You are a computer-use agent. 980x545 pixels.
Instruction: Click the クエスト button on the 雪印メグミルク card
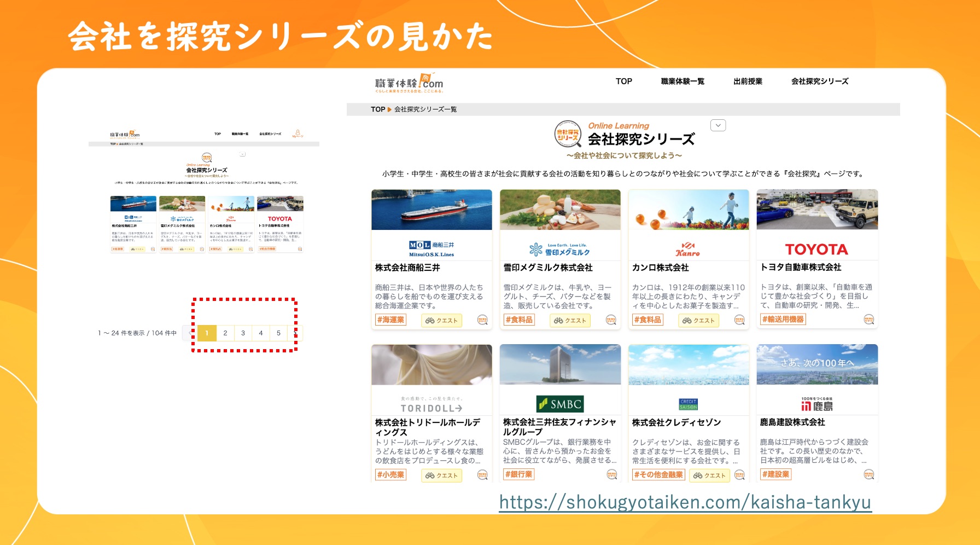tap(570, 320)
